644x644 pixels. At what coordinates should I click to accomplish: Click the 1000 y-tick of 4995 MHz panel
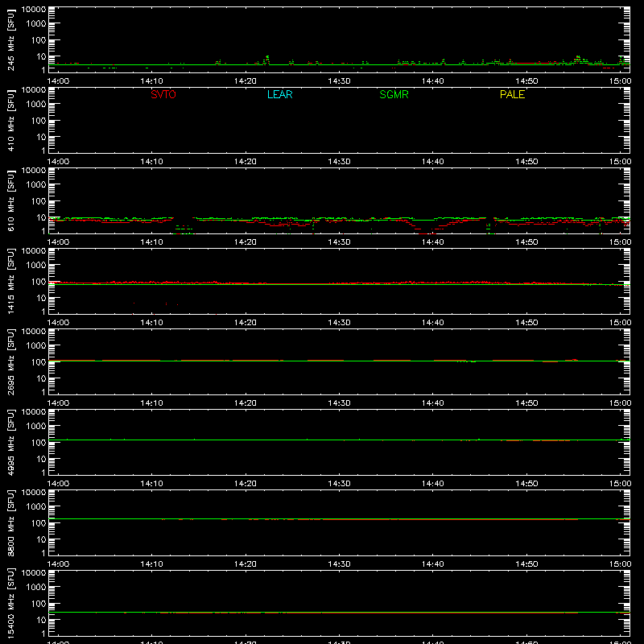pos(37,427)
